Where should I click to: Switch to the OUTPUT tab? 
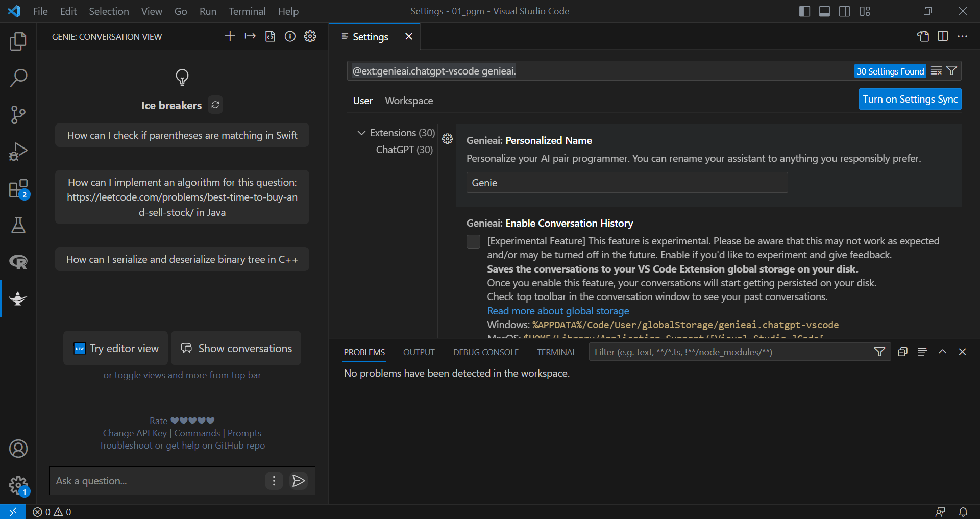[x=419, y=352]
